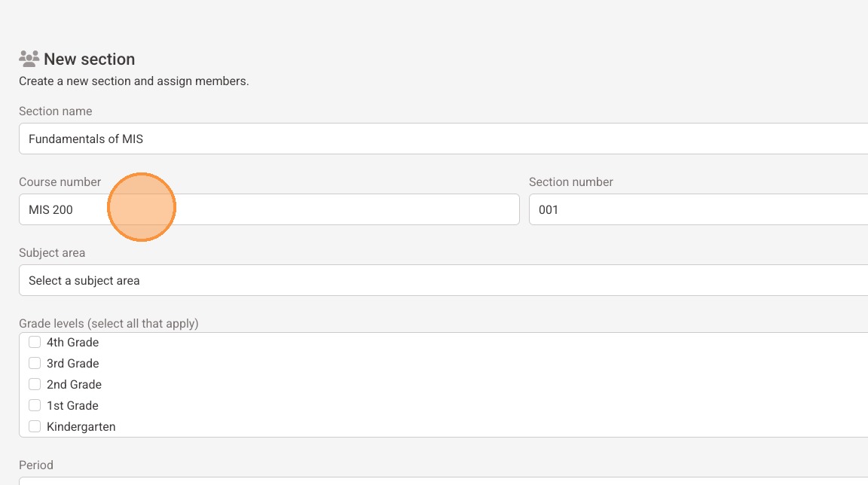Click the Period label
Image resolution: width=868 pixels, height=485 pixels.
coord(36,465)
